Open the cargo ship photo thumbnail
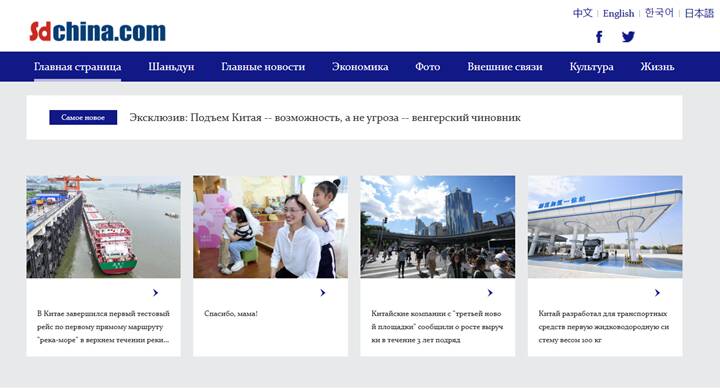This screenshot has width=720, height=389. 103,226
